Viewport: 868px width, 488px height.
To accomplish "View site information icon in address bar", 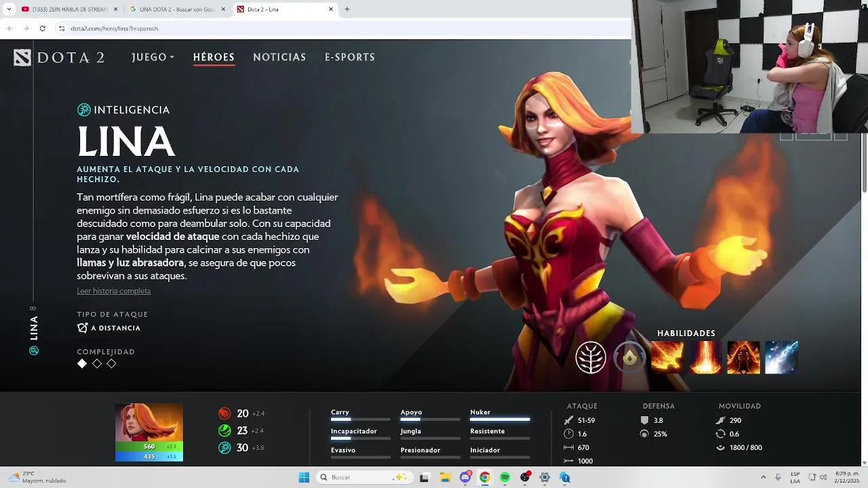I will click(x=62, y=28).
